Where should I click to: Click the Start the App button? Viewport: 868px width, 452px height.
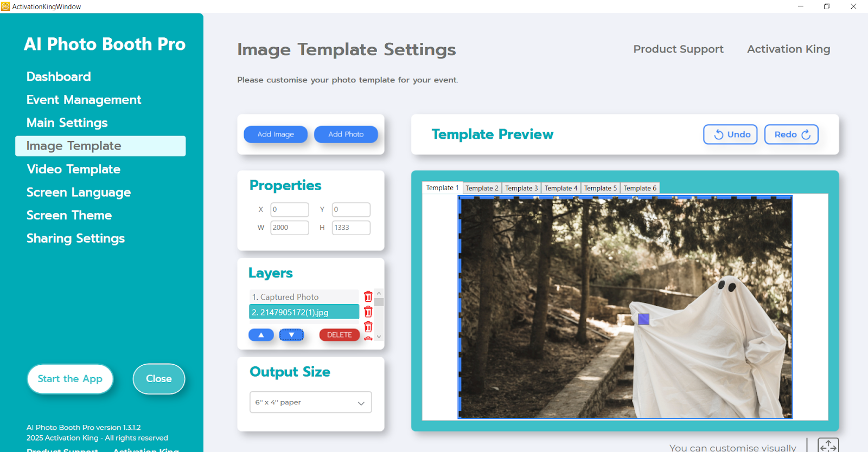[70, 379]
